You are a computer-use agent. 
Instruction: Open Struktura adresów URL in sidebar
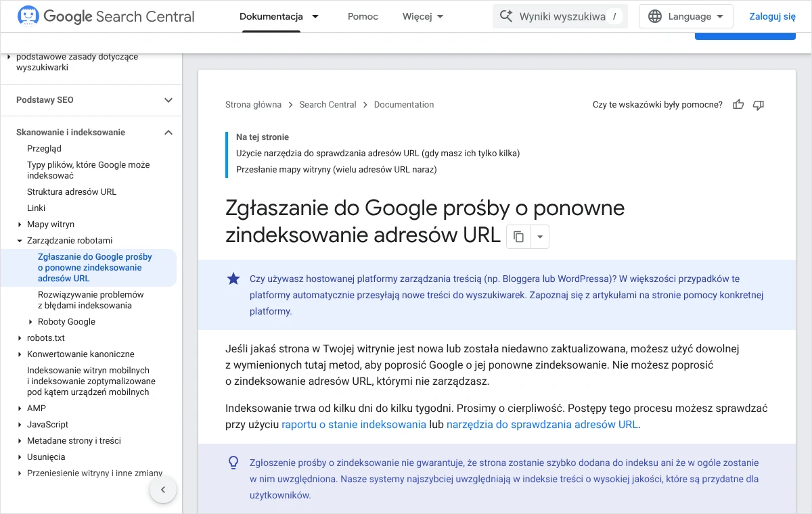point(72,192)
